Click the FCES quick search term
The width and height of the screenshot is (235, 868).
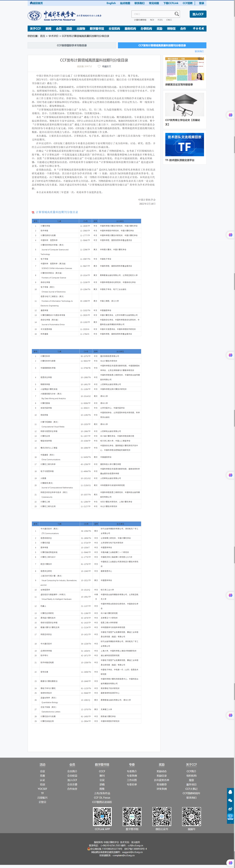[160, 20]
